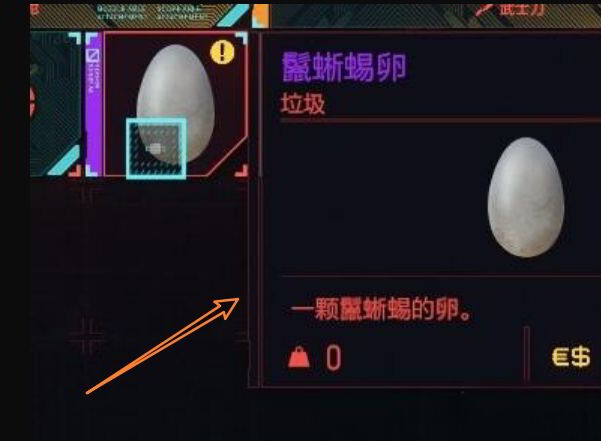The width and height of the screenshot is (601, 441).
Task: Click the yellow exclamation mark badge
Action: (x=222, y=52)
